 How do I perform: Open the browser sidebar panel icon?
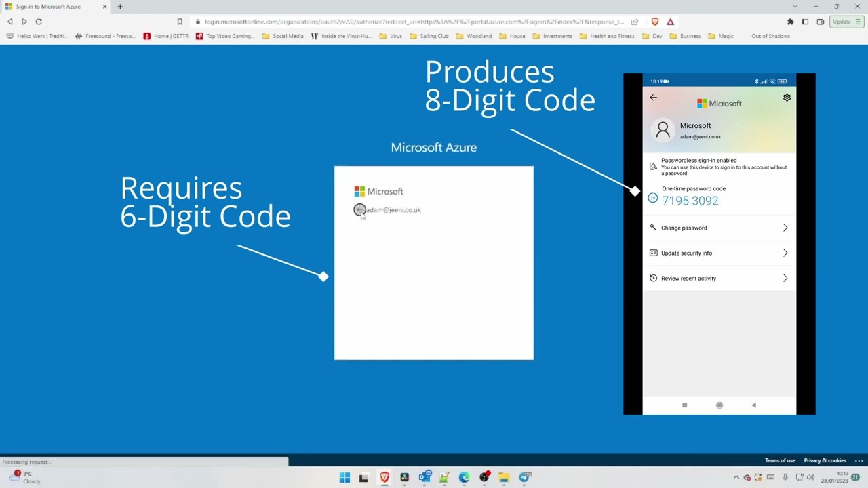point(805,21)
